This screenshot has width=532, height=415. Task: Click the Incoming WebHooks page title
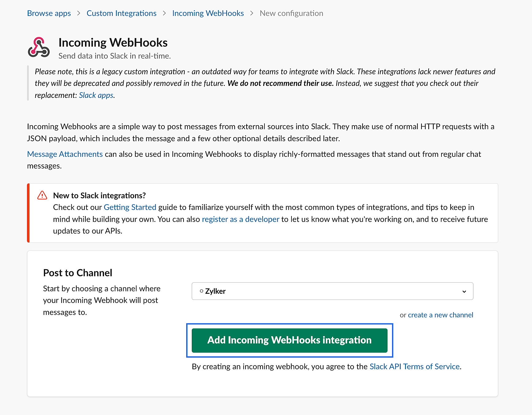(113, 42)
